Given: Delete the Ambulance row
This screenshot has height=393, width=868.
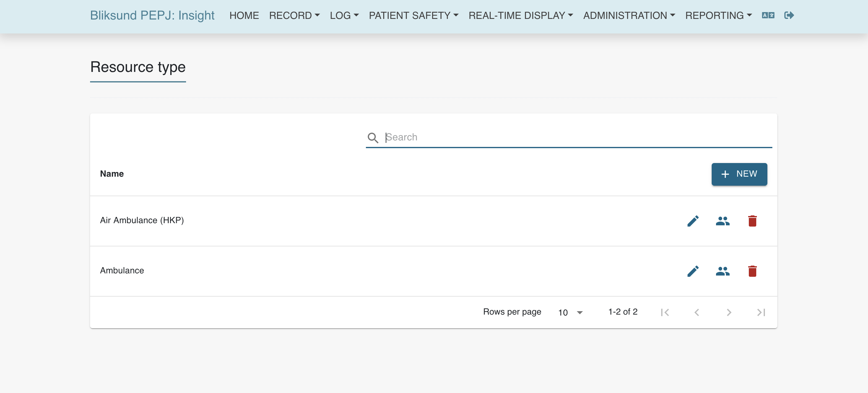Looking at the screenshot, I should click(752, 271).
